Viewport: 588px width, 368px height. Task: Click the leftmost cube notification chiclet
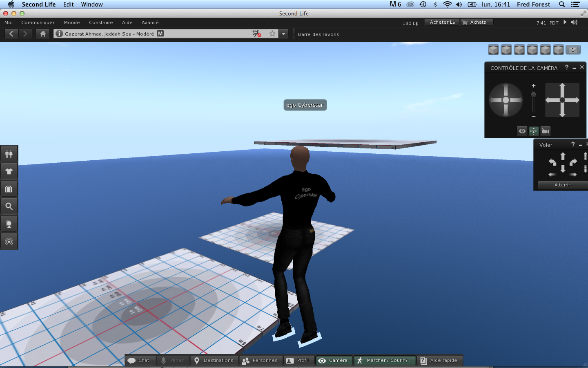pos(493,50)
